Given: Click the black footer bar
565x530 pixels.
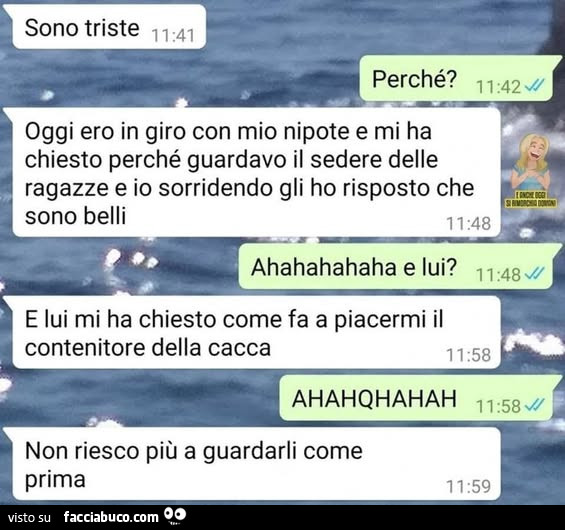Looking at the screenshot, I should (282, 517).
